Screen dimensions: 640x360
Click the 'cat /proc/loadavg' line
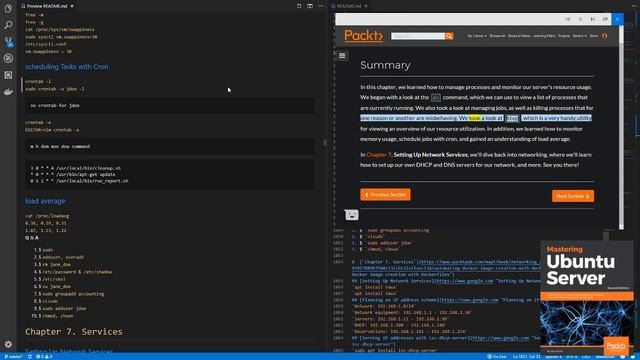47,216
